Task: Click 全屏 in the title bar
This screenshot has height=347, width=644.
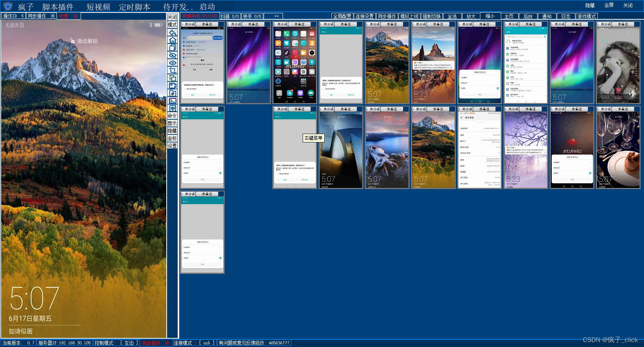Action: [609, 5]
